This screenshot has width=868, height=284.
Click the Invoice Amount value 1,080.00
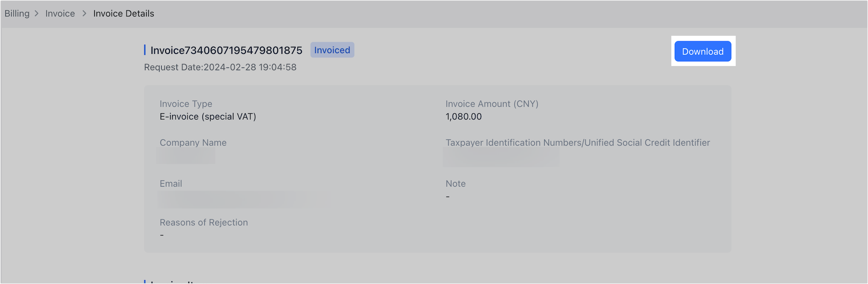click(x=463, y=116)
